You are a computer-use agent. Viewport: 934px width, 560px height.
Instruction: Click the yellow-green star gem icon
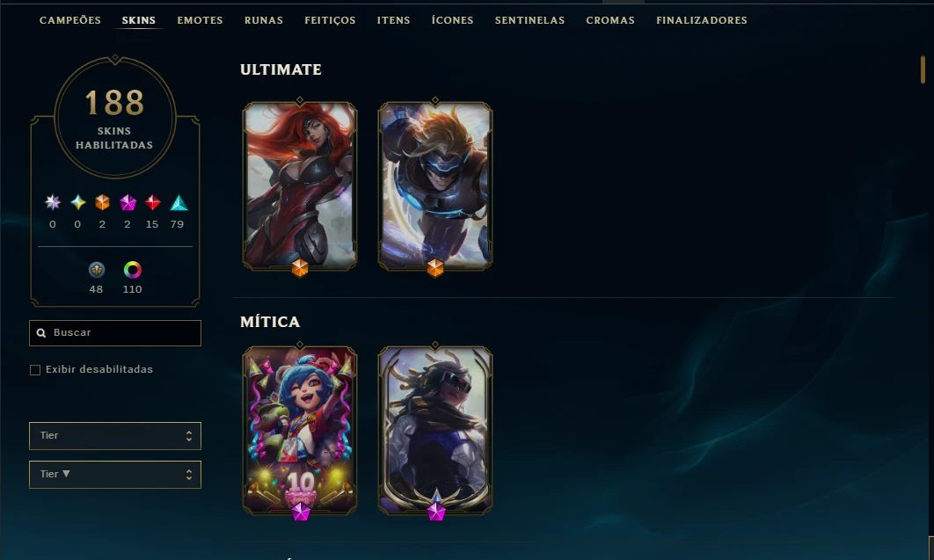tap(78, 203)
